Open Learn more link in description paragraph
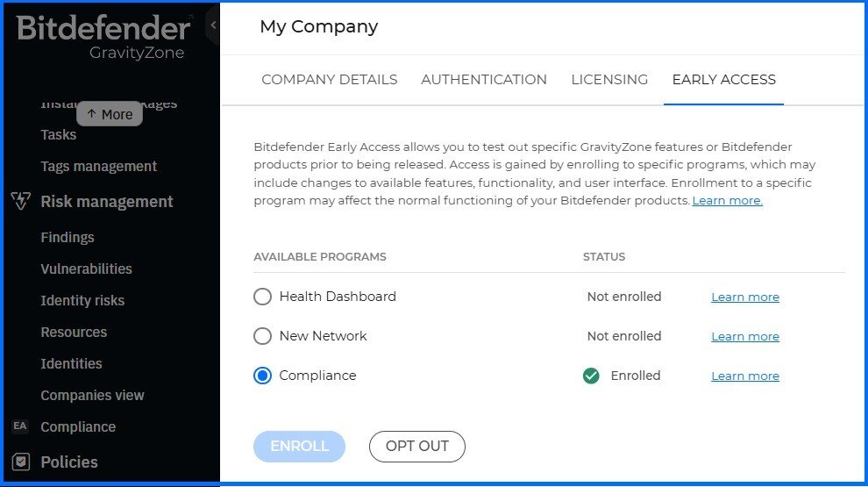The width and height of the screenshot is (868, 487). (x=728, y=201)
